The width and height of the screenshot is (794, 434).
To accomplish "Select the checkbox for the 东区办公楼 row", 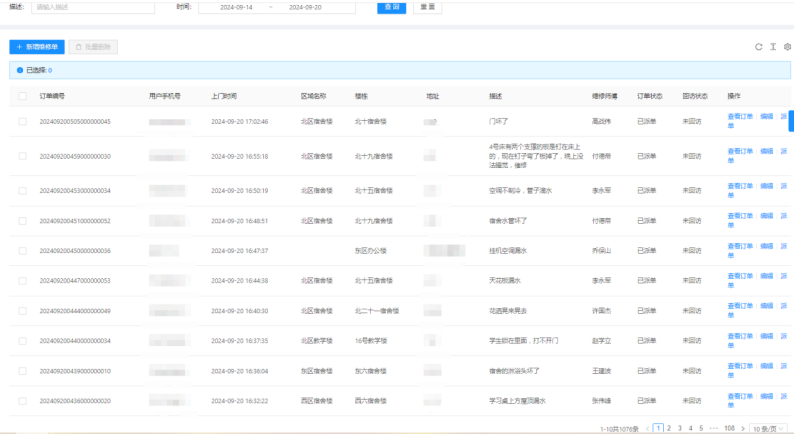I will point(22,251).
